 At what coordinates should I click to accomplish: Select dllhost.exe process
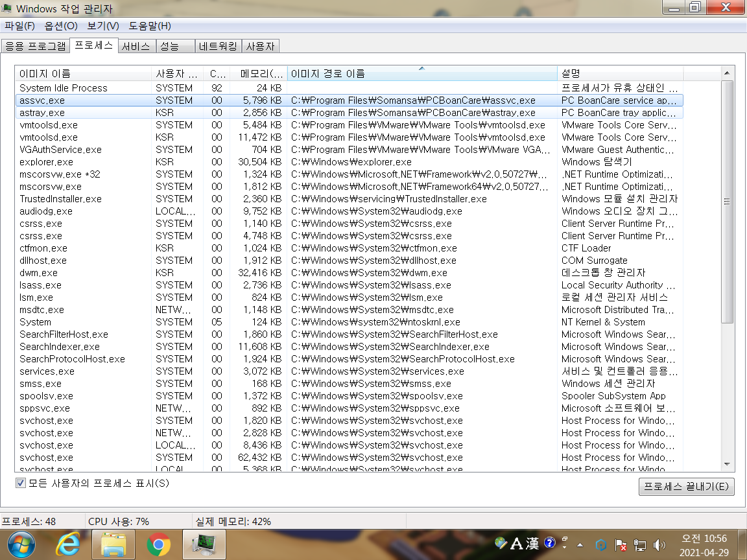[350, 261]
